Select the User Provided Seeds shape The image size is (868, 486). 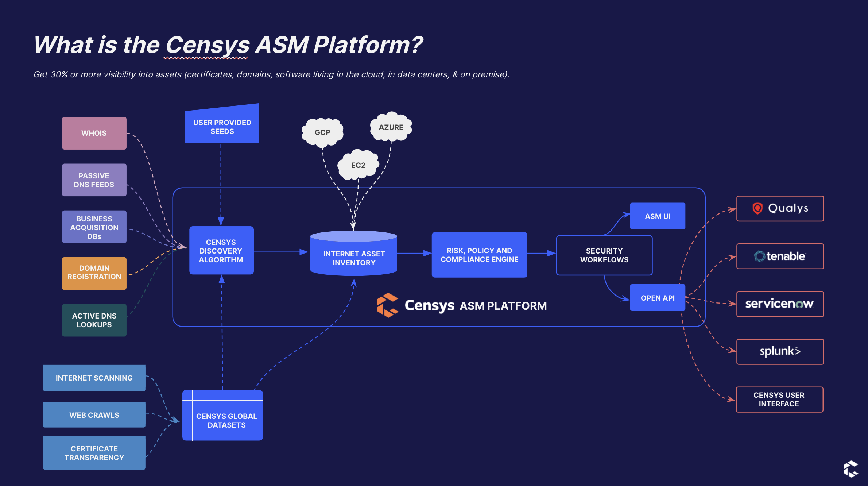(222, 127)
